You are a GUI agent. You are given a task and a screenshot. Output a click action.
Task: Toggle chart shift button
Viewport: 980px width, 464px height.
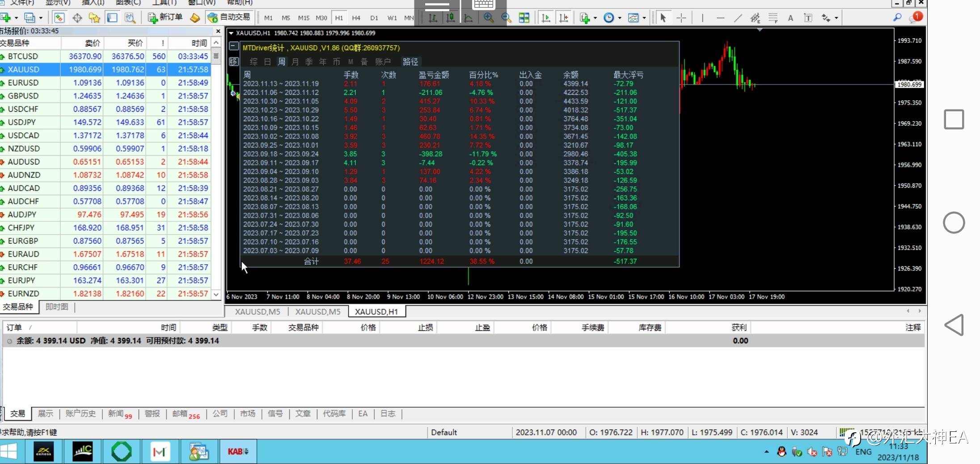coord(564,18)
